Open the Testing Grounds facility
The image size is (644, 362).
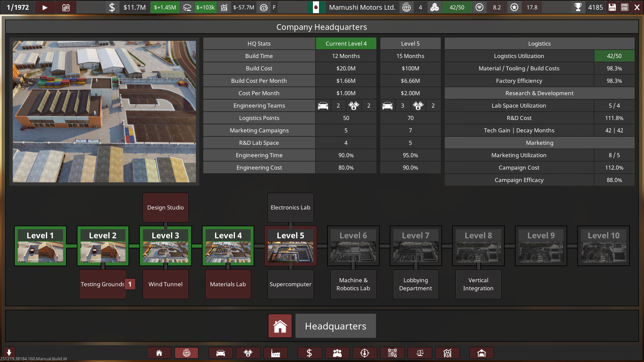102,284
